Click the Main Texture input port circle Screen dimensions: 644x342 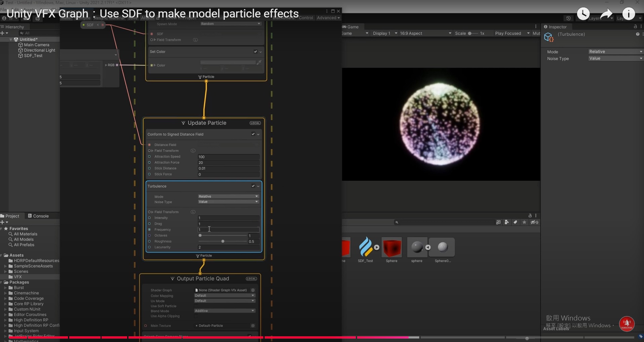[146, 326]
